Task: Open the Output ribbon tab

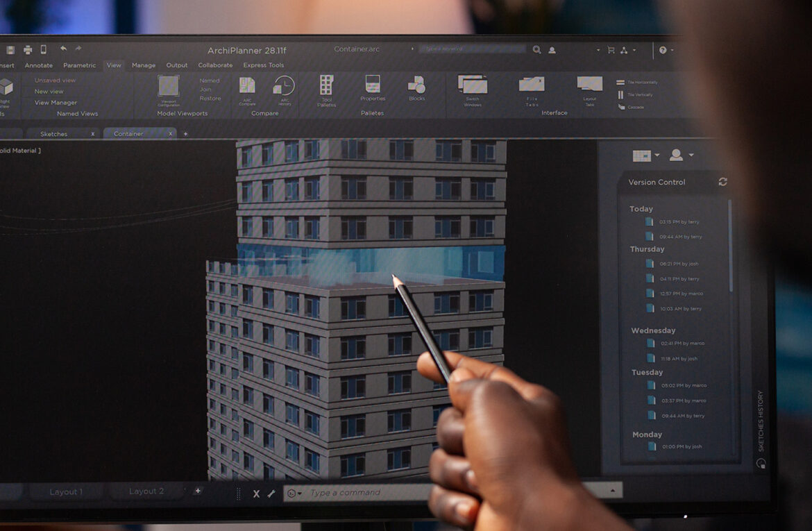Action: 176,65
